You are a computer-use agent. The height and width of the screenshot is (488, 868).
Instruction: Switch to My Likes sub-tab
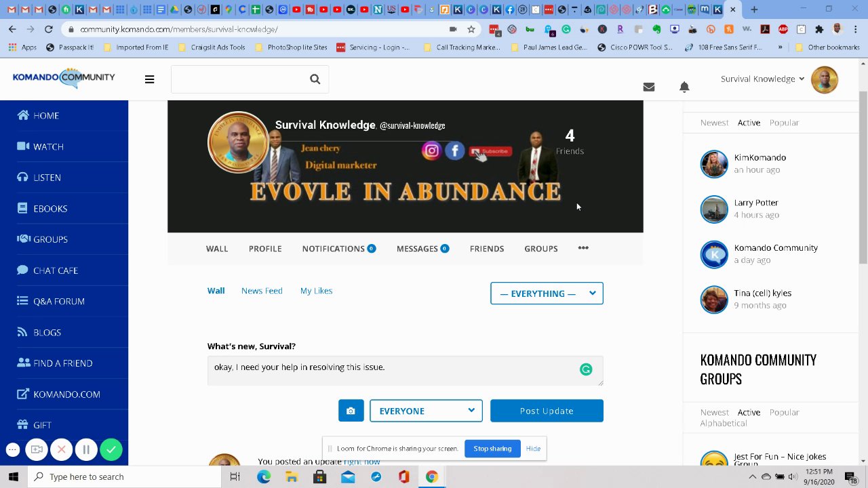(x=316, y=291)
